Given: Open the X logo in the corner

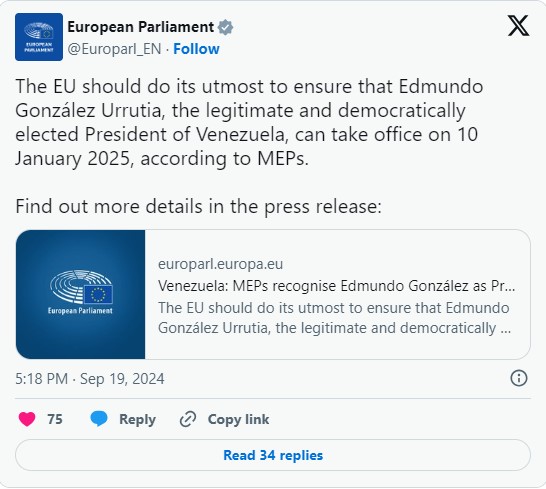Looking at the screenshot, I should tap(518, 25).
